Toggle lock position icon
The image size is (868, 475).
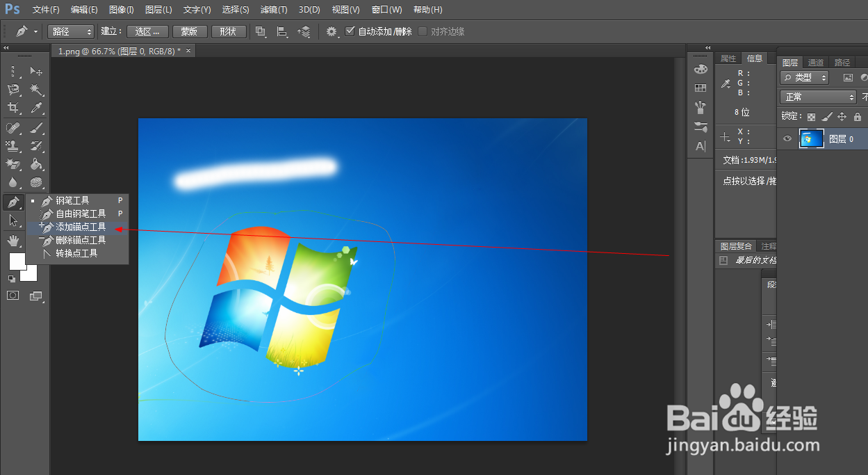(x=842, y=117)
